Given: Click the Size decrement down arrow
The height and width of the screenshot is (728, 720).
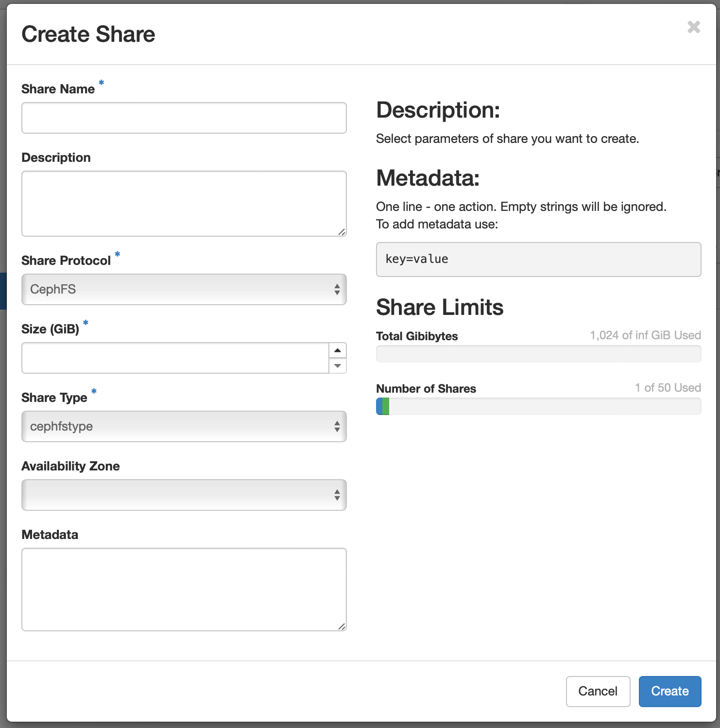Looking at the screenshot, I should [x=338, y=366].
